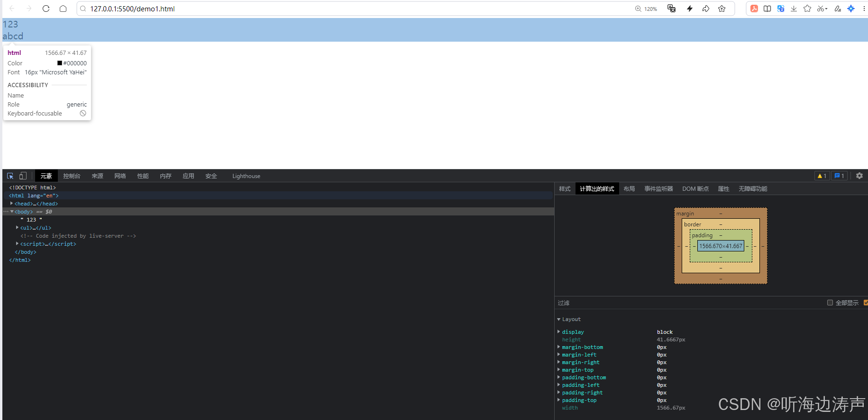
Task: Click the pen annotation icon
Action: (x=838, y=9)
